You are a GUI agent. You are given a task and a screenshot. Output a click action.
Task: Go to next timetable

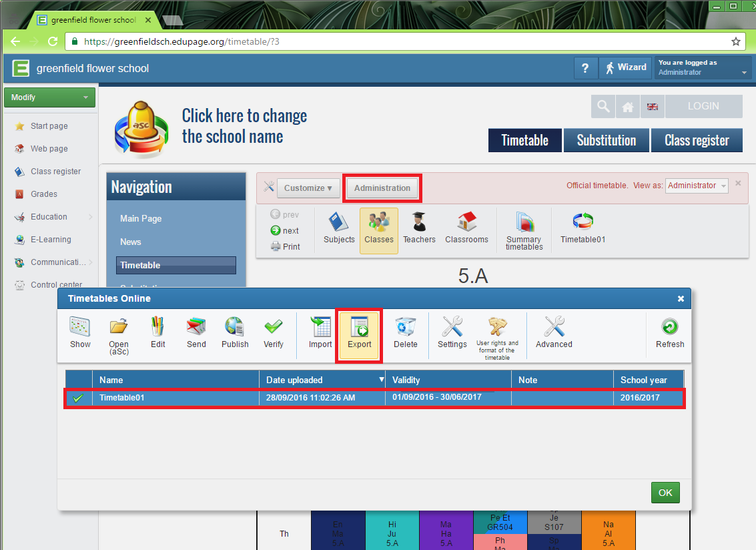284,231
